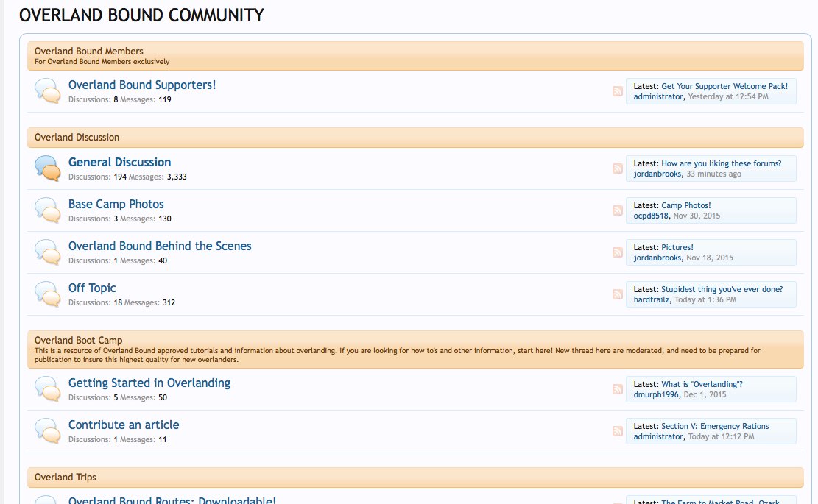This screenshot has height=504, width=818.
Task: Open RSS feed for Base Camp Photos
Action: (x=618, y=210)
